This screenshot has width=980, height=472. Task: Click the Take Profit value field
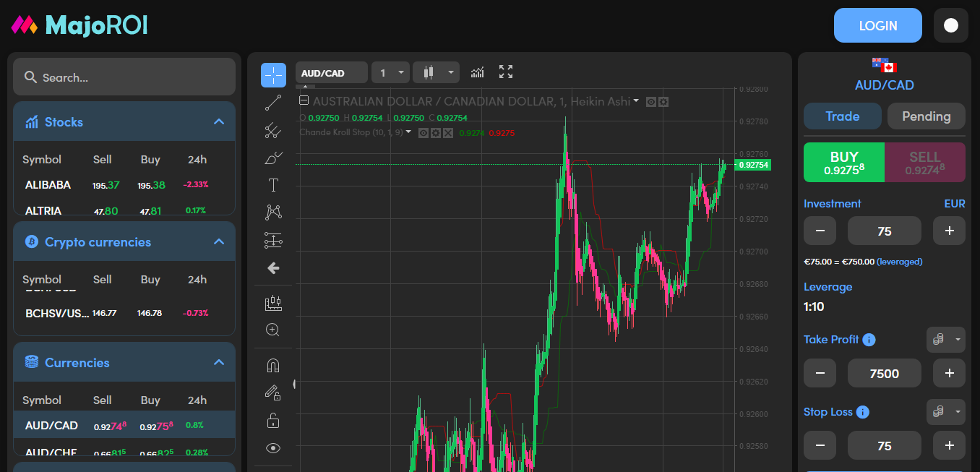tap(885, 373)
